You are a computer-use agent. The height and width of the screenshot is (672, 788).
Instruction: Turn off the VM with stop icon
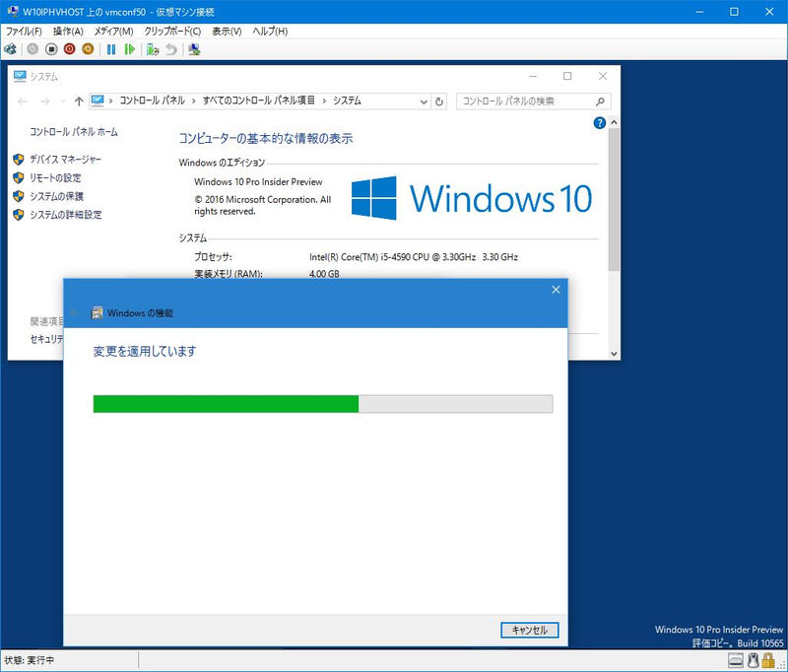click(51, 49)
